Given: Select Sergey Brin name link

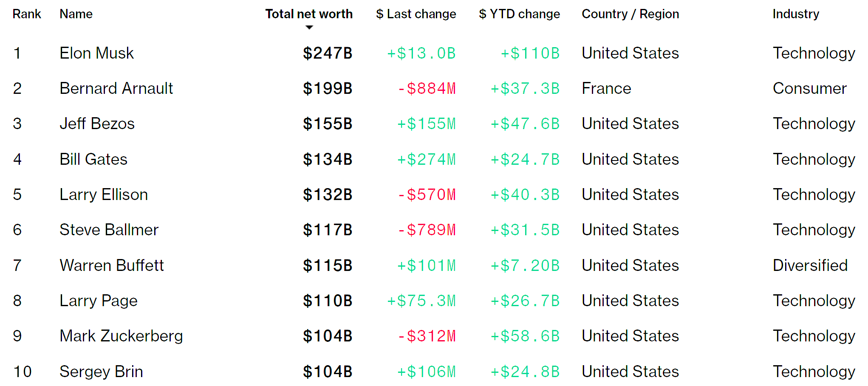Looking at the screenshot, I should [x=102, y=372].
